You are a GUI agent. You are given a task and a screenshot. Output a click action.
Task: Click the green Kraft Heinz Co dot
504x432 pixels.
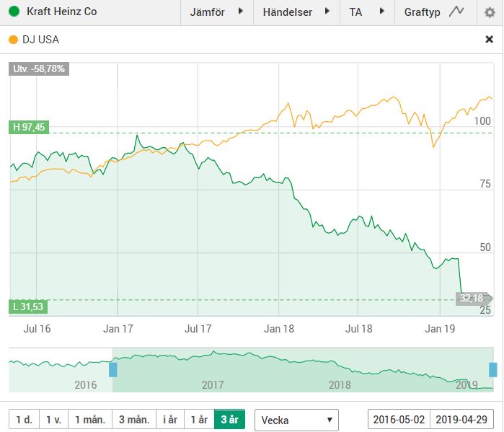[x=14, y=12]
